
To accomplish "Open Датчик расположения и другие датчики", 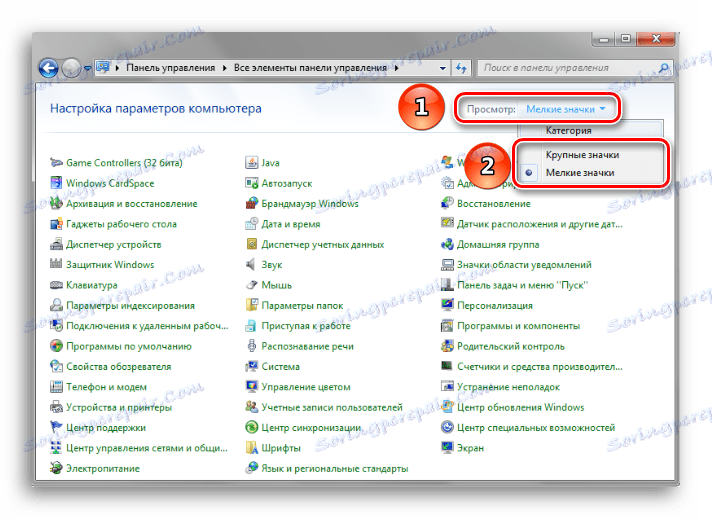I will [539, 224].
